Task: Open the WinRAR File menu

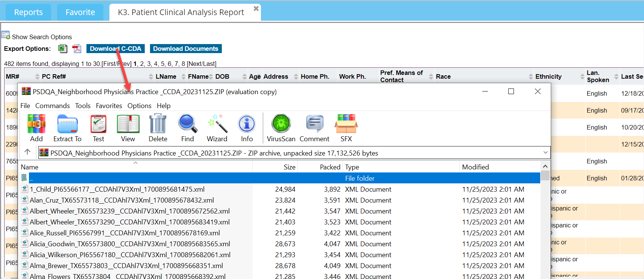Action: [25, 106]
